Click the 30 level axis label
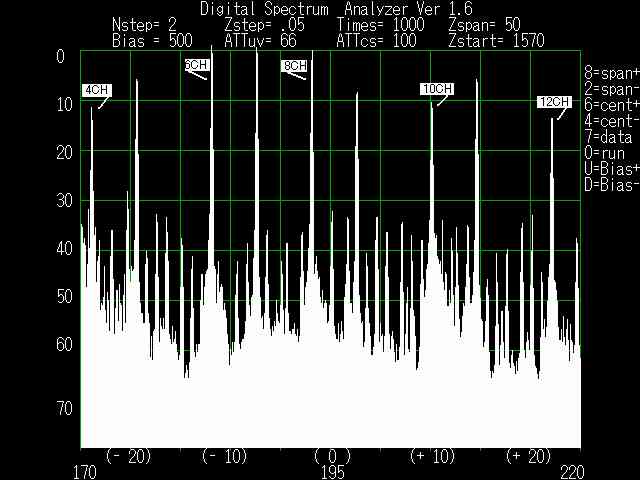The image size is (640, 480). (x=64, y=200)
